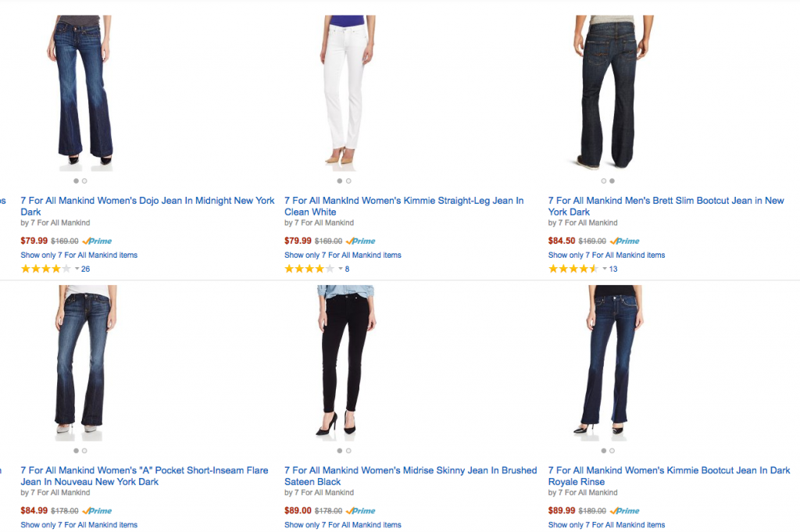Click the Prime badge next to the Dojo Jean price
Screen dimensions: 800x532
click(x=97, y=241)
